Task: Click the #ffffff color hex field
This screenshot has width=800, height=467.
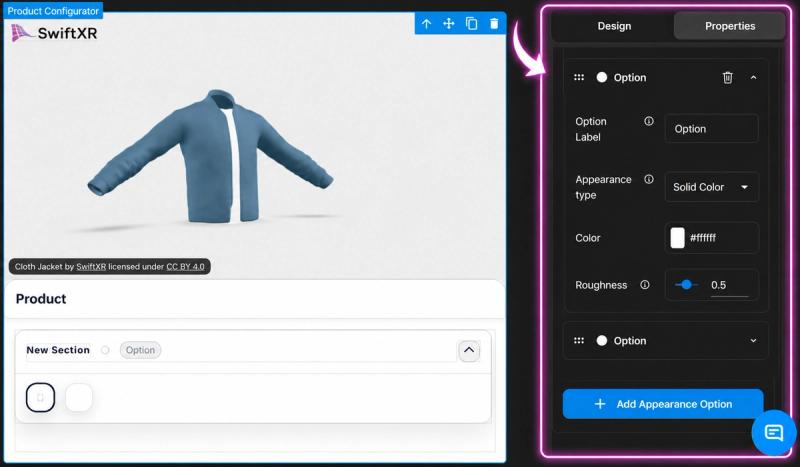Action: 711,238
